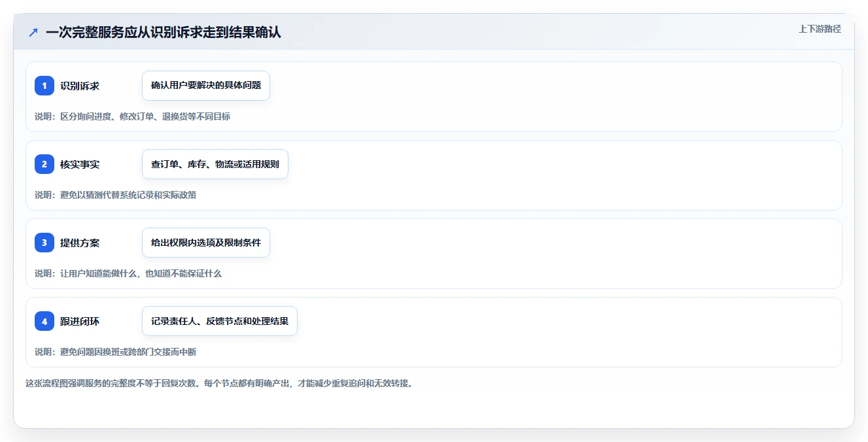Click the 识别诉求 step label
The height and width of the screenshot is (442, 868).
coord(80,86)
